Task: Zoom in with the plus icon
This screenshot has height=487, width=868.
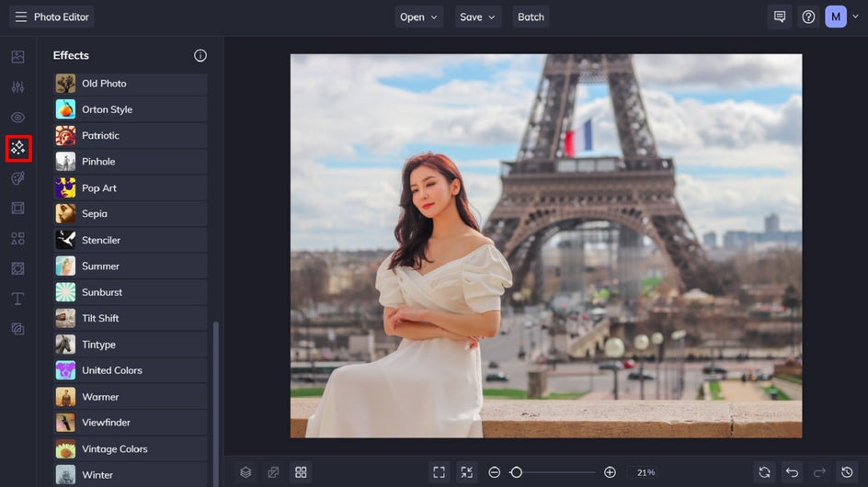Action: pos(610,472)
